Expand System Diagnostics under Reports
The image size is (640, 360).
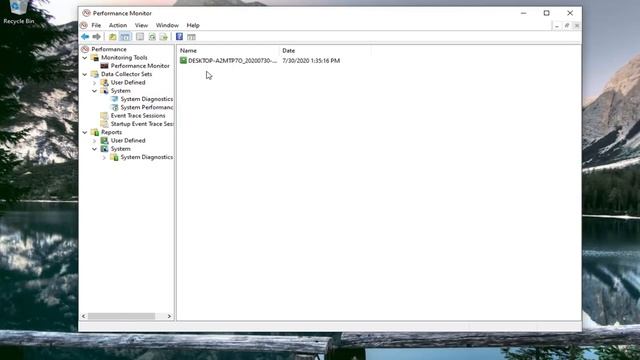(x=104, y=158)
